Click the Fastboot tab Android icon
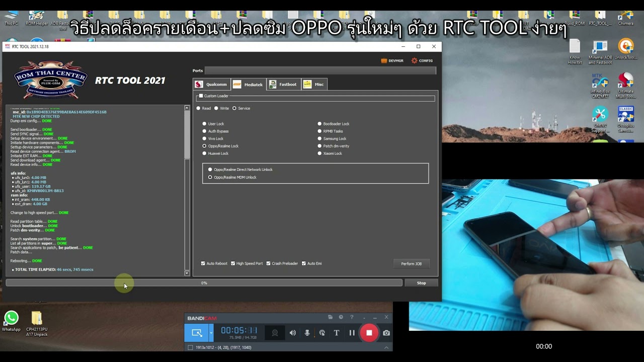This screenshot has width=644, height=362. [273, 84]
